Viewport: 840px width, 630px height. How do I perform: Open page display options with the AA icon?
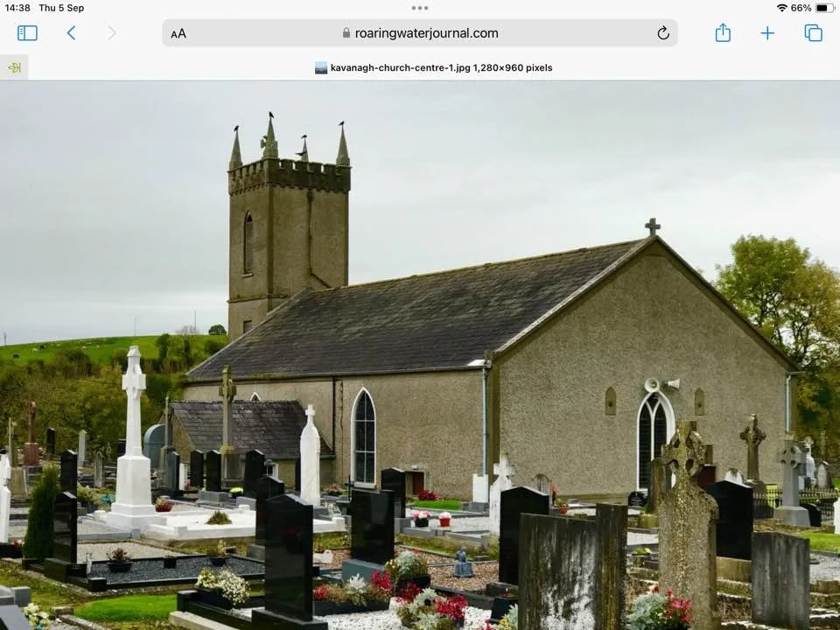[178, 32]
